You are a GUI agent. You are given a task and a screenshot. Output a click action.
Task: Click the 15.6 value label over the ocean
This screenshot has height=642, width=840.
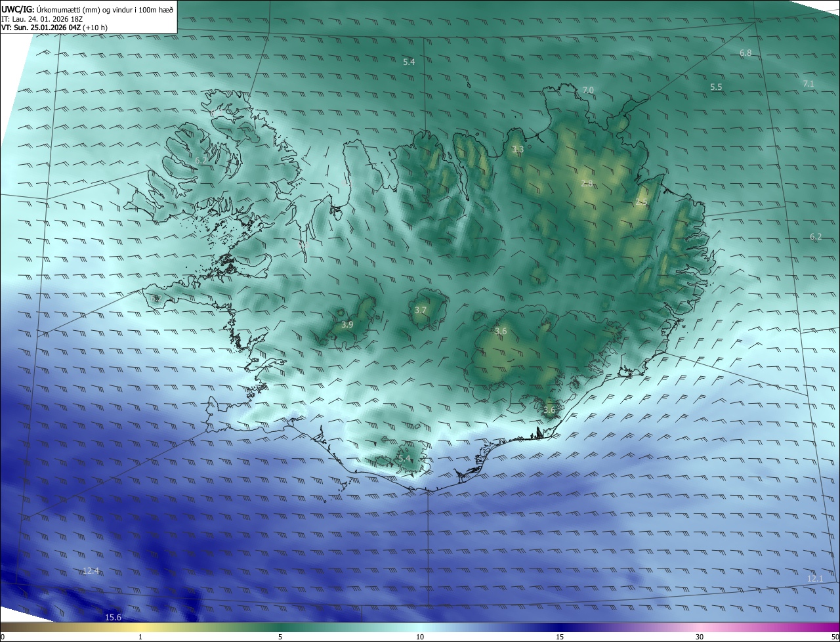[x=113, y=617]
